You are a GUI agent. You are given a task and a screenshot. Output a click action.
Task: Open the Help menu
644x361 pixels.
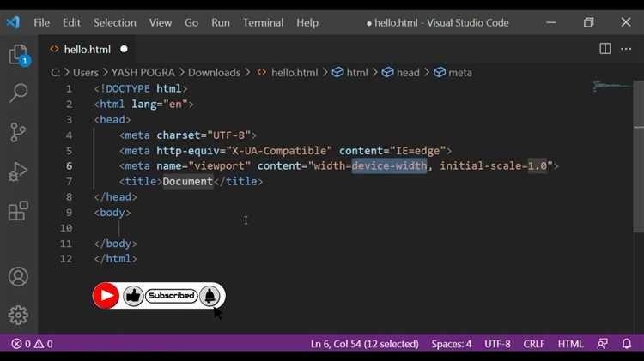[307, 22]
